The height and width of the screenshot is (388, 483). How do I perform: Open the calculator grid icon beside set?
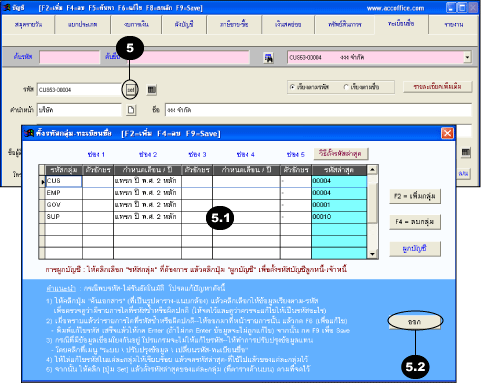tap(152, 90)
